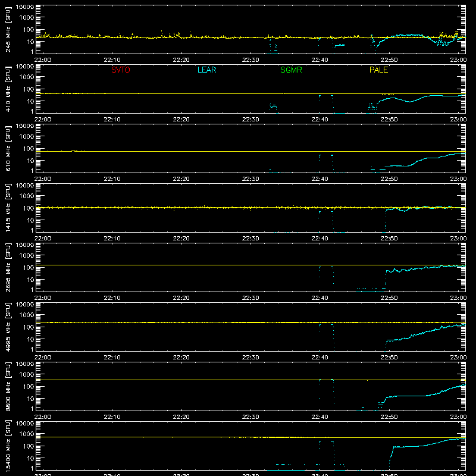Select the 4995 MHz [SFU] axis title
The image size is (476, 476).
(x=8, y=327)
